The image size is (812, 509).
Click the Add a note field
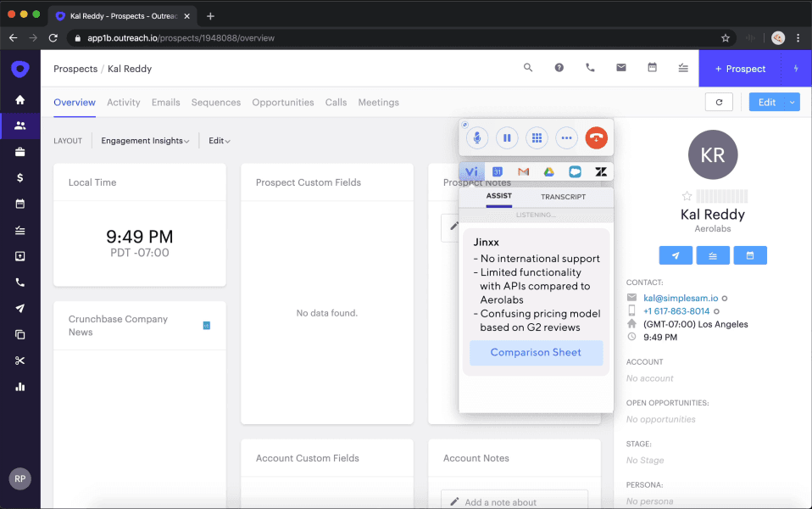click(x=514, y=501)
